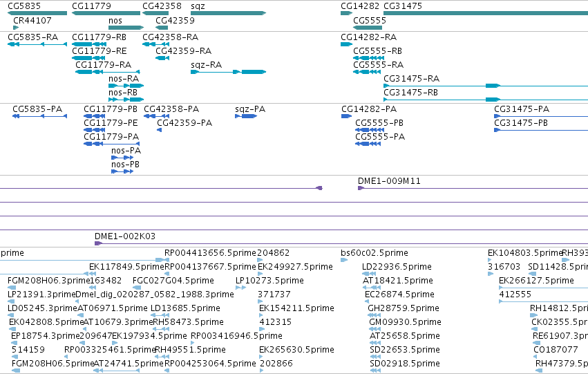
Task: Open transcript CG31475-RA
Action: point(411,79)
